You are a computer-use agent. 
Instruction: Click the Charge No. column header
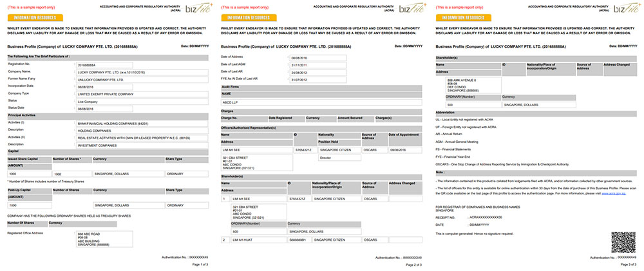point(244,119)
